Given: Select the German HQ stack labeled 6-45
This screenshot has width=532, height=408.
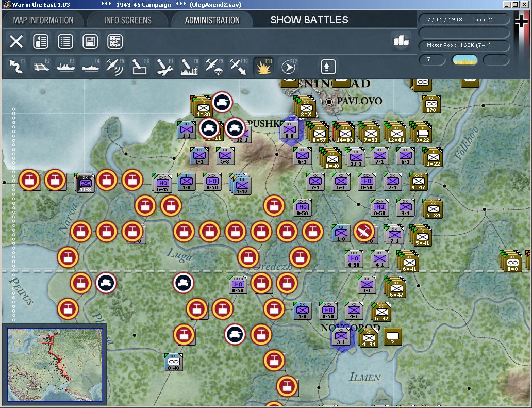Looking at the screenshot, I should tap(162, 183).
